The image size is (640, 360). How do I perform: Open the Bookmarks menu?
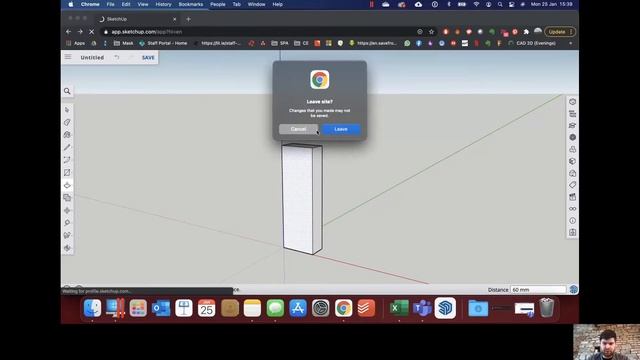(x=191, y=4)
